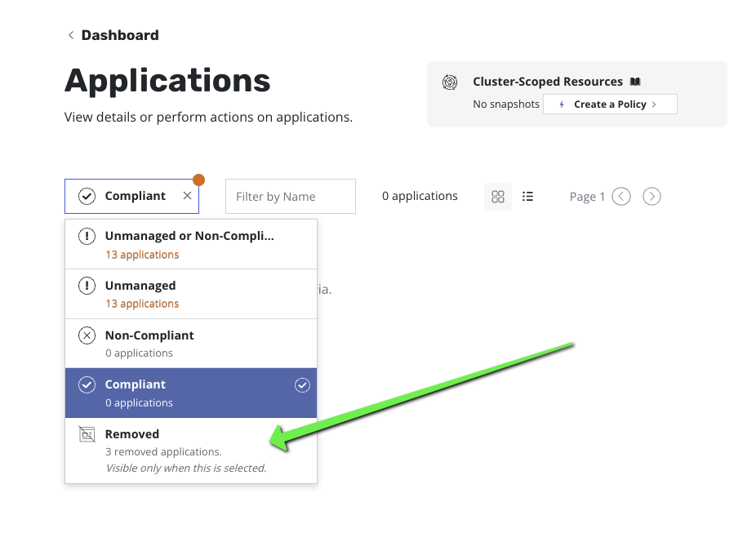Click the back chevron beside Dashboard
The height and width of the screenshot is (546, 756).
coord(71,35)
